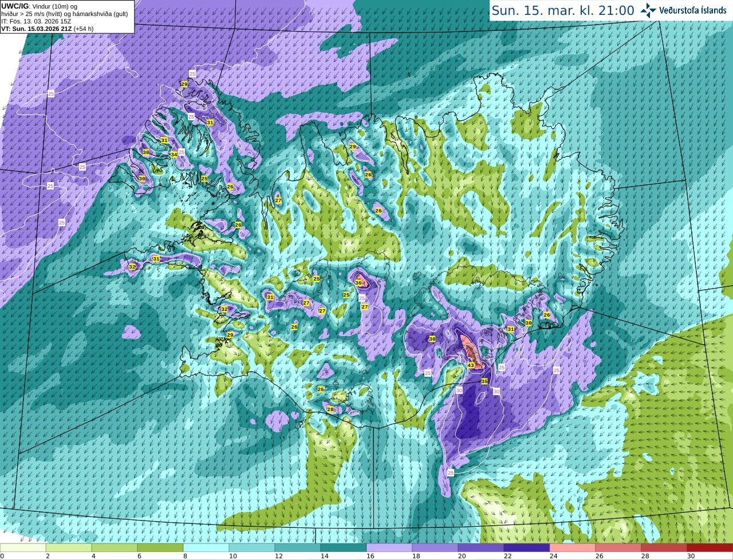This screenshot has height=560, width=733.
Task: Click the "16" tick label on the color scale
Action: pos(371,556)
